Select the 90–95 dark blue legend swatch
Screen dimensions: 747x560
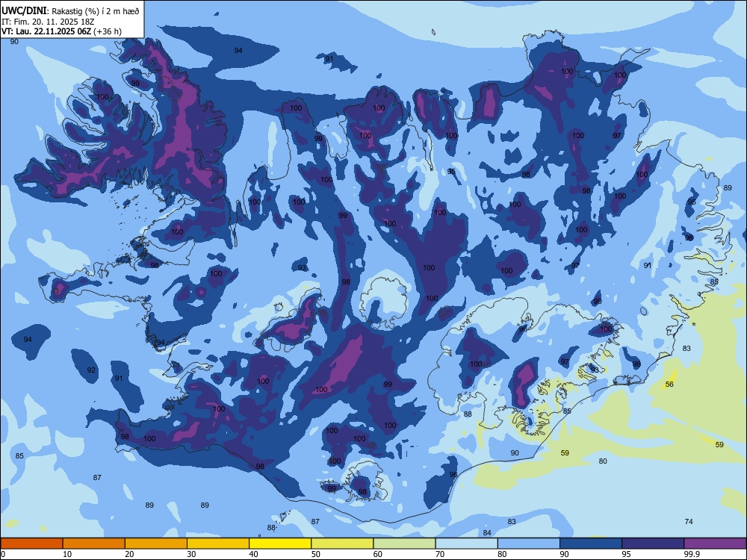591,544
